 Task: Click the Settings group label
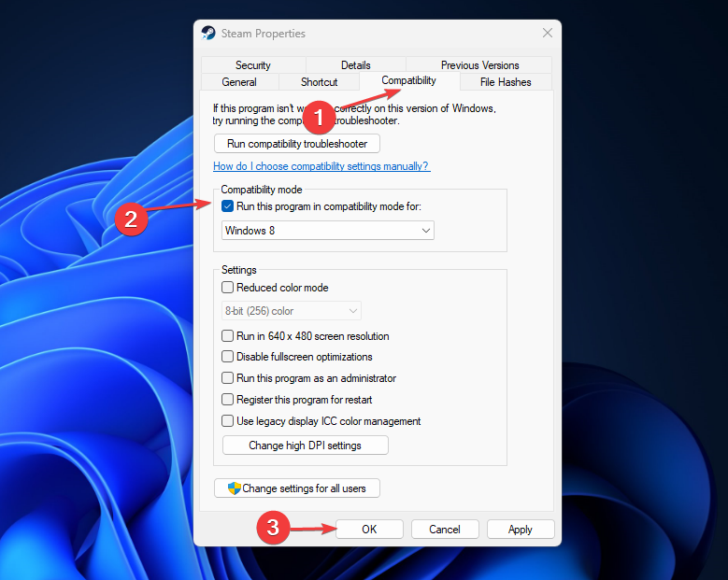239,270
